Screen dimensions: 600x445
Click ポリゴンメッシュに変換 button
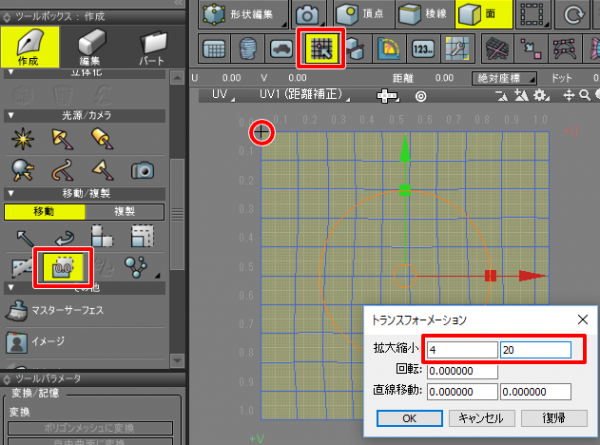[90, 428]
